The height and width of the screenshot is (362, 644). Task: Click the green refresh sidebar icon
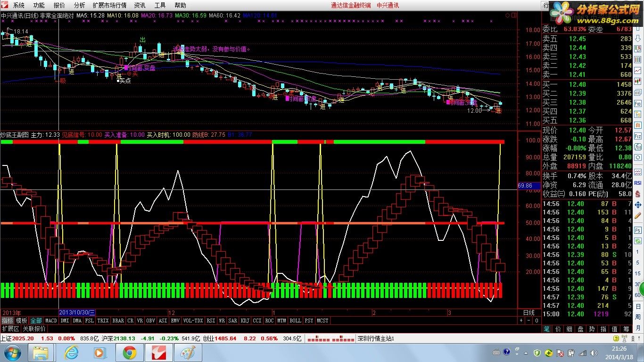(x=637, y=240)
